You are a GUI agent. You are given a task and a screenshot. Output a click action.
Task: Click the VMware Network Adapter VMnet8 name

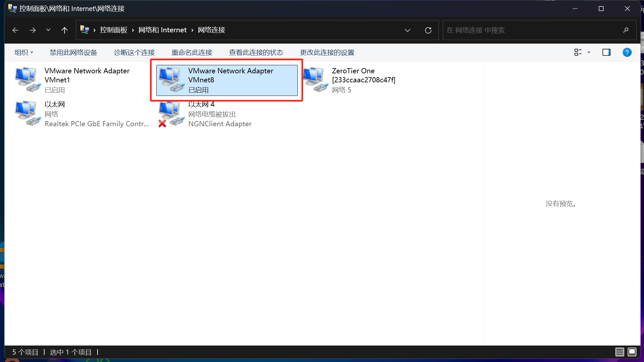231,75
